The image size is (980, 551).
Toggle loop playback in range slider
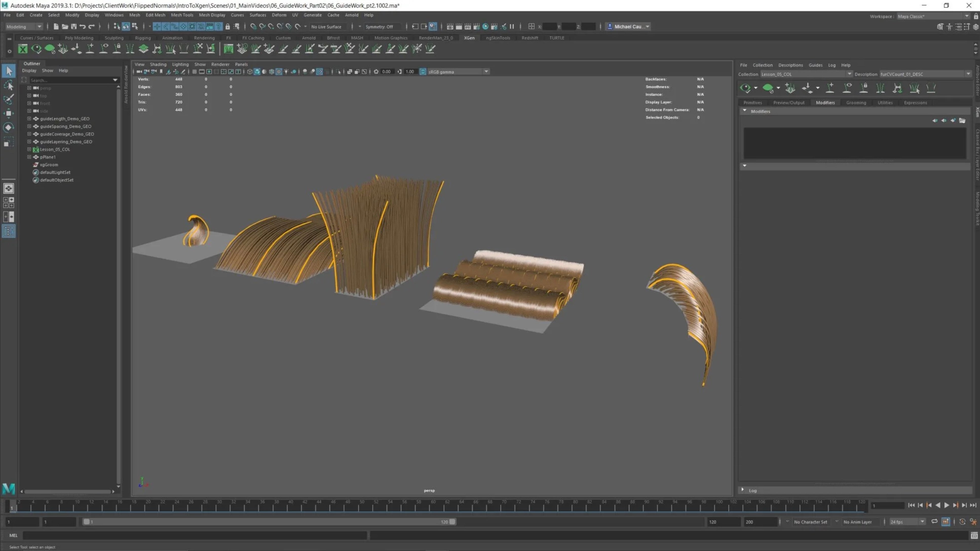click(x=934, y=521)
